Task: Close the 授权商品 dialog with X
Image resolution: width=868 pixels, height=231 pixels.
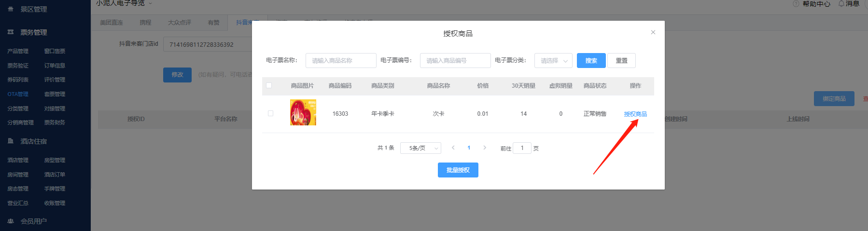Action: coord(653,32)
